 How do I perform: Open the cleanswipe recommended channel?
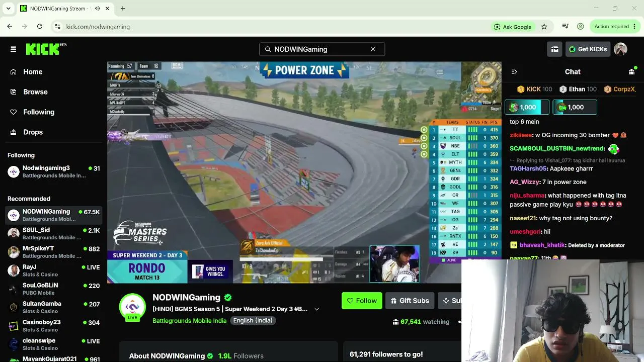pos(54,344)
